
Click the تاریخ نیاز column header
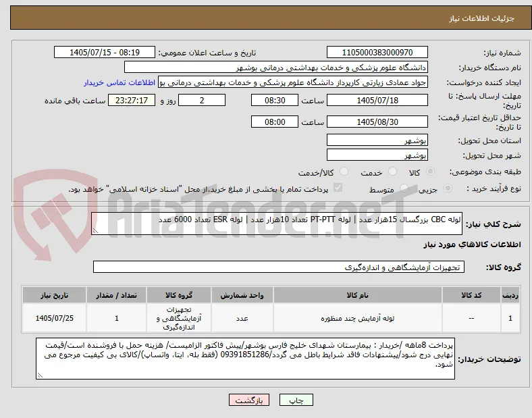[54, 295]
